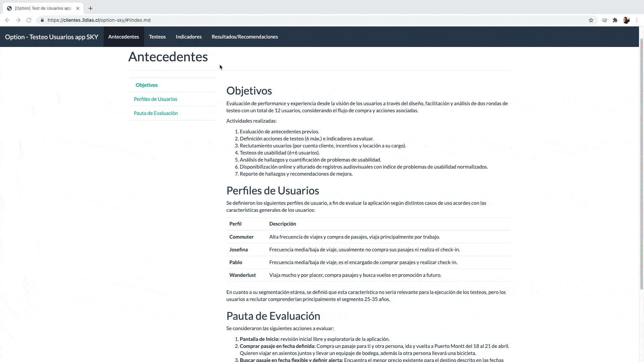Click Wanderlust description 'Viaja mucho y por placer'

coord(355,275)
